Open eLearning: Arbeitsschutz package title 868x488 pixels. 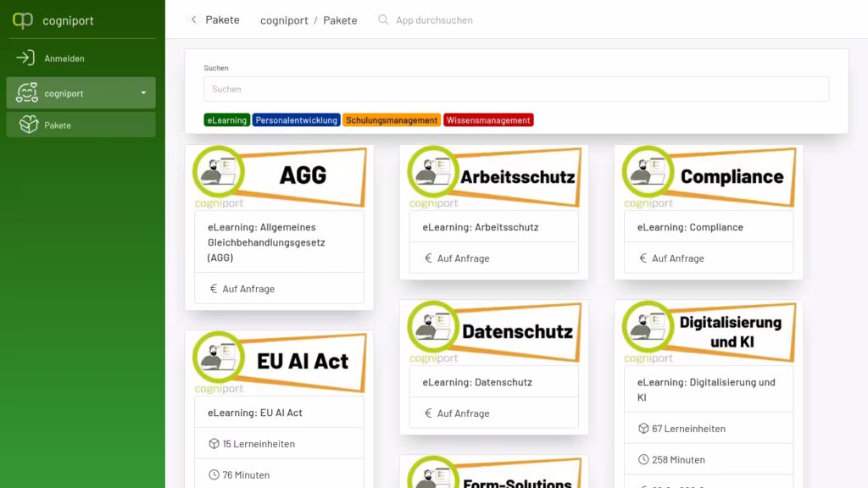tap(481, 227)
